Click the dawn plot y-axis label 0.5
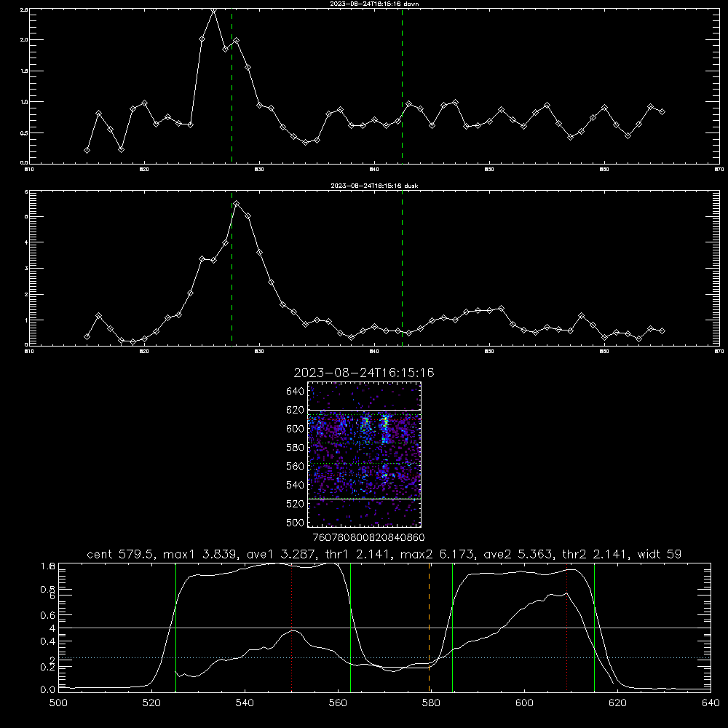The width and height of the screenshot is (728, 728). [x=24, y=132]
